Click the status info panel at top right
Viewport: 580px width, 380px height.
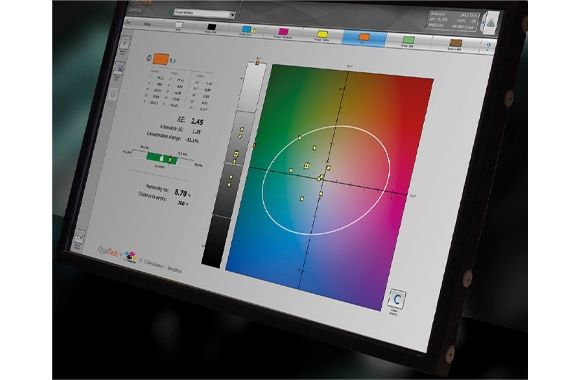tap(454, 20)
